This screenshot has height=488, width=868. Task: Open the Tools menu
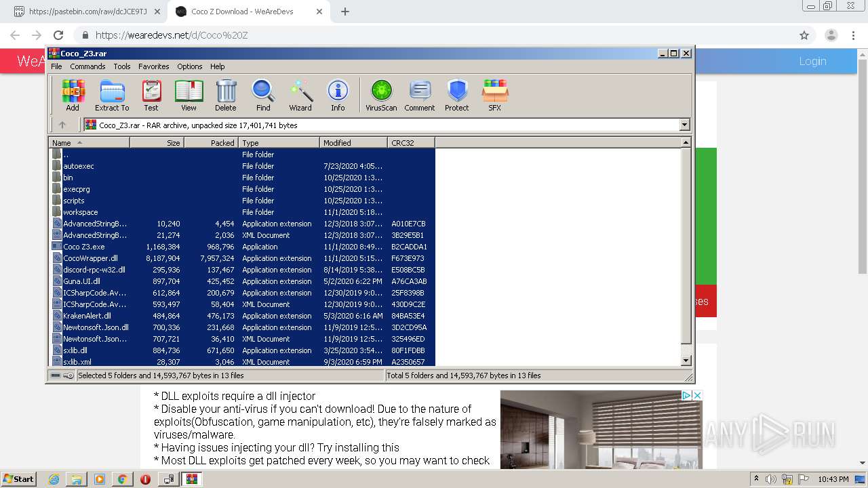click(x=122, y=66)
